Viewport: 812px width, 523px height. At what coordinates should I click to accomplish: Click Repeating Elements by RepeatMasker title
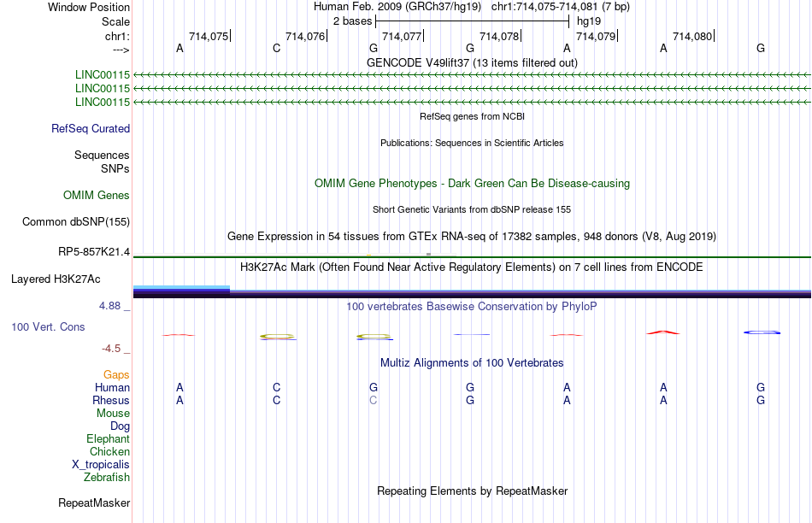point(472,491)
